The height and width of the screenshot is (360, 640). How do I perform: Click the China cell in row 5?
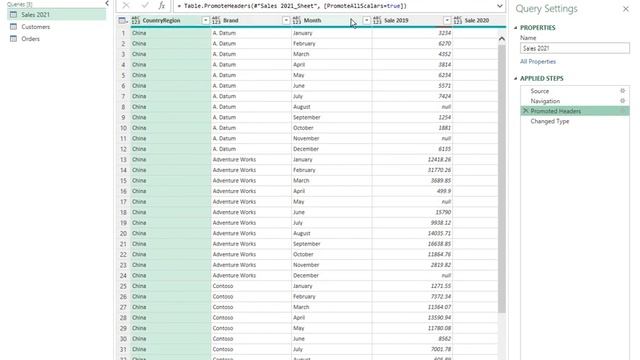click(171, 75)
